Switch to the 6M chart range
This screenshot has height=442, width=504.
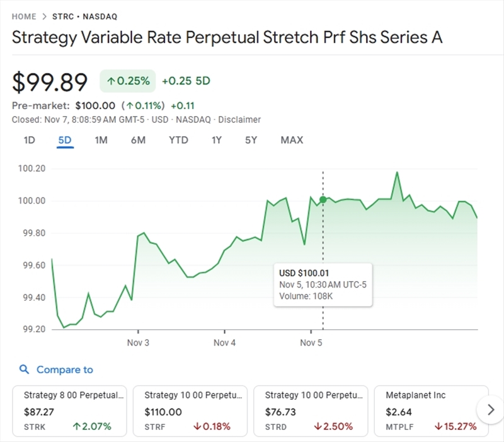click(x=138, y=140)
